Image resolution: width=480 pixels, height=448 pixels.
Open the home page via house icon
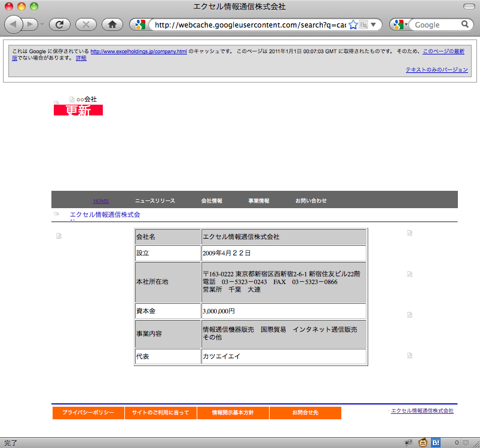coord(112,25)
